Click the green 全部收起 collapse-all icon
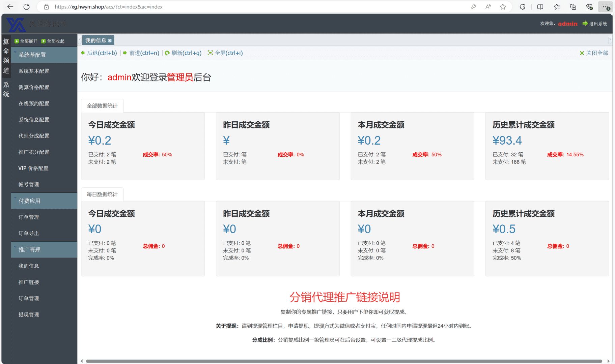The image size is (615, 364). (43, 41)
